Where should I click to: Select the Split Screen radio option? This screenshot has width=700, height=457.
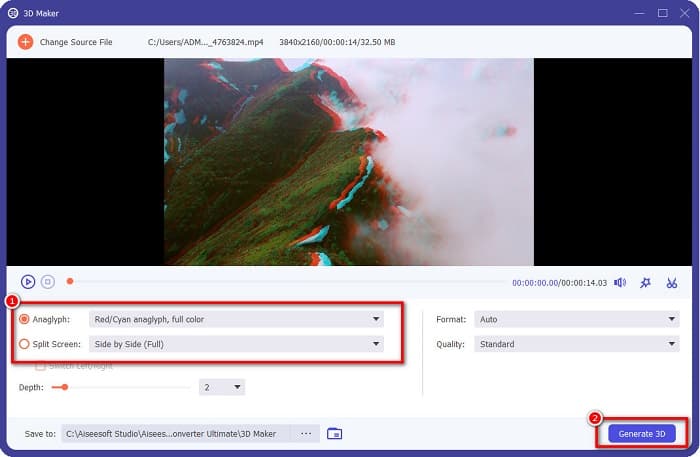pyautogui.click(x=25, y=344)
